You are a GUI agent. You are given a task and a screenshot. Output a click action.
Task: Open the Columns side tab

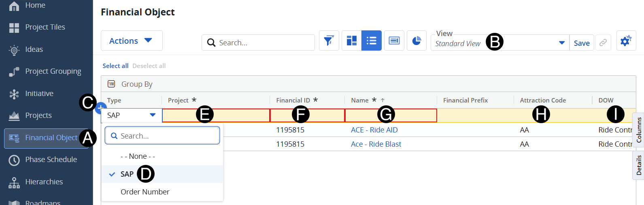coord(639,130)
